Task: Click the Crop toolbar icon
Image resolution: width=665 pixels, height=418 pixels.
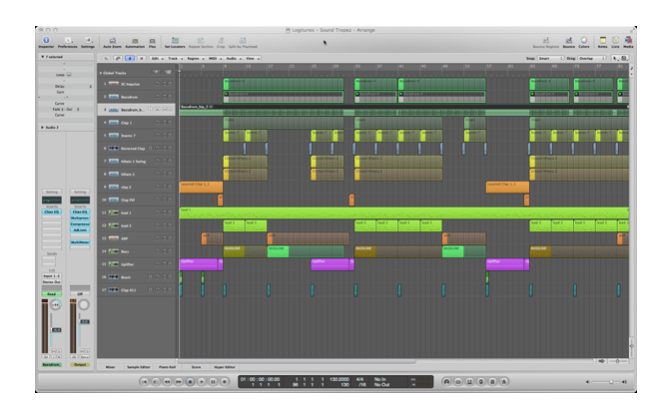Action: (x=221, y=41)
